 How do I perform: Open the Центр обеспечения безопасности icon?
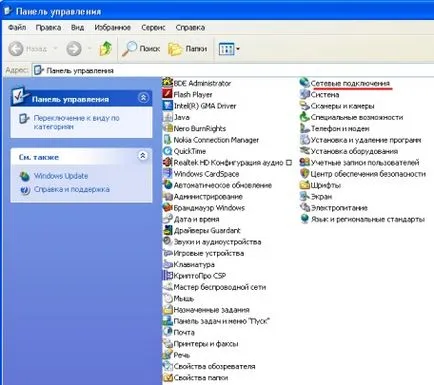pos(304,173)
